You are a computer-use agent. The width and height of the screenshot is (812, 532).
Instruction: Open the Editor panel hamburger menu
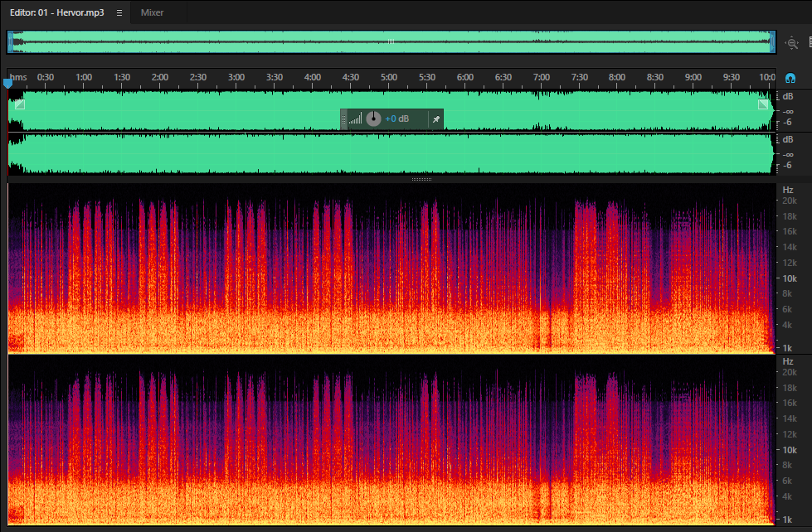coord(119,13)
